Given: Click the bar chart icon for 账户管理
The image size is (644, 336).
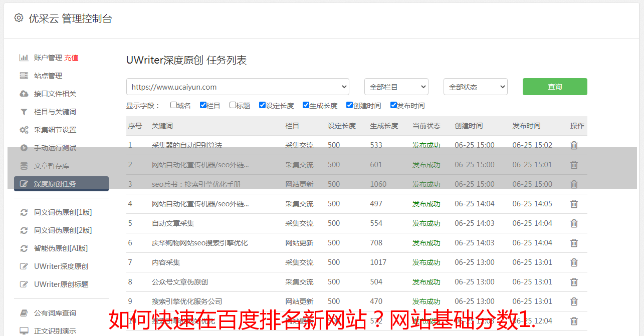Looking at the screenshot, I should coord(24,58).
